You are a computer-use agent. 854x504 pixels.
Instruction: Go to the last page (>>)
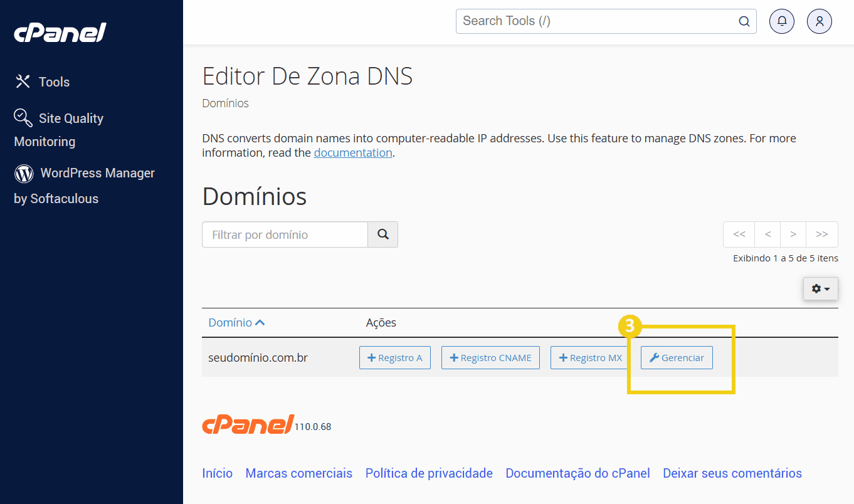coord(822,234)
